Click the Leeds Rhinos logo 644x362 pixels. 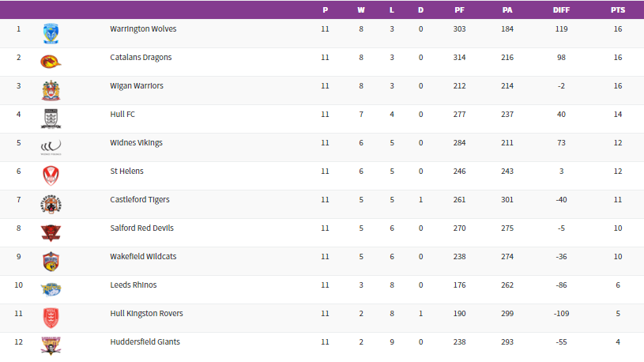tap(51, 289)
